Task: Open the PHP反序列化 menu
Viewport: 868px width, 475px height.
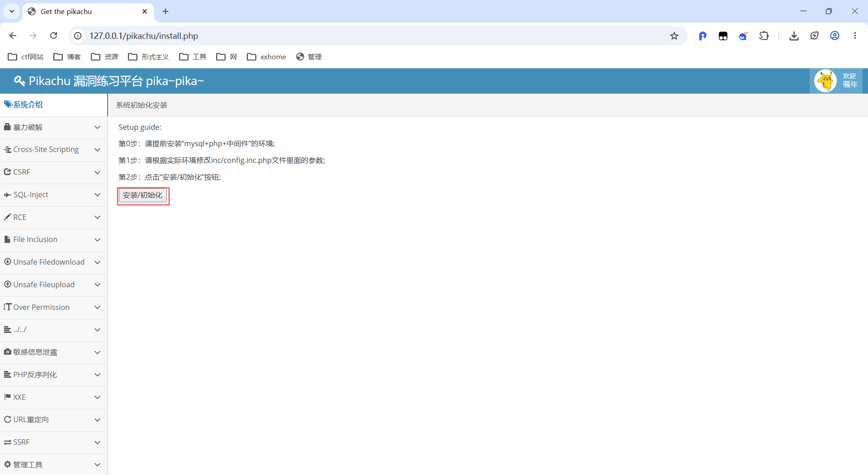Action: (53, 375)
